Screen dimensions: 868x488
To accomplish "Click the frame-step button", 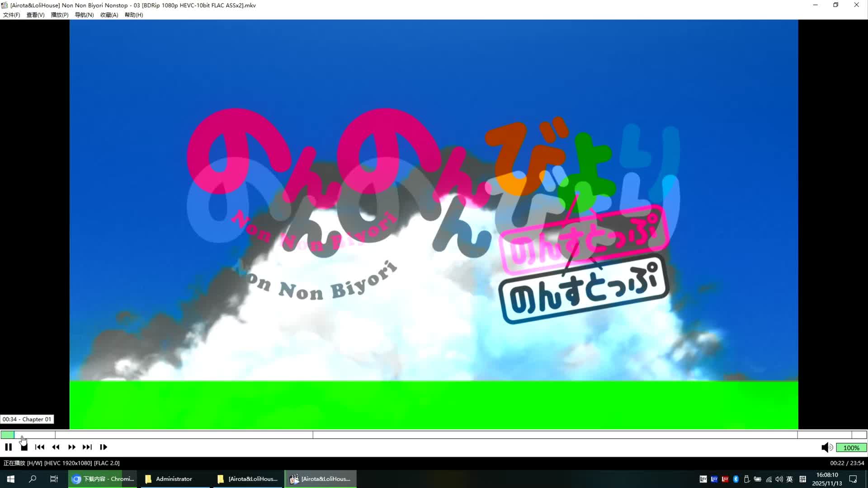I will (x=104, y=447).
